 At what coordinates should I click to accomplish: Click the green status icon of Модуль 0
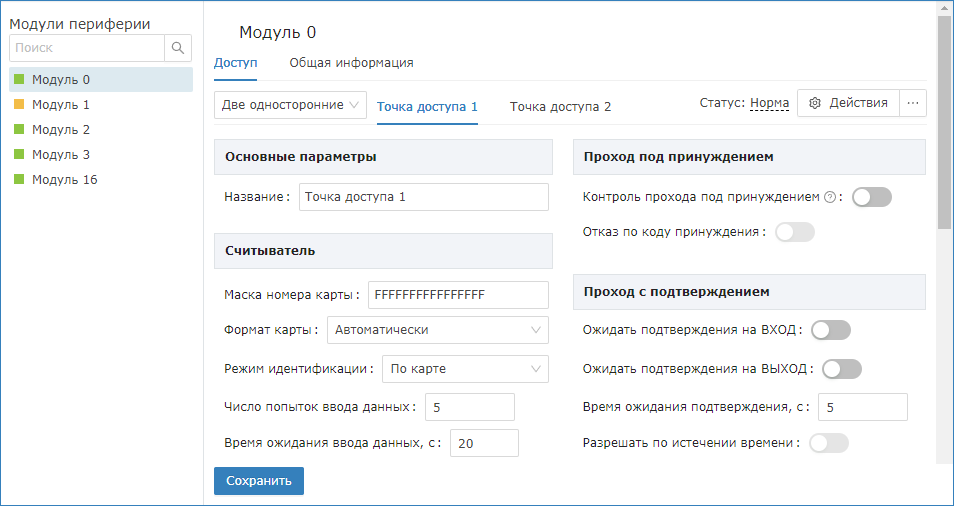(x=19, y=79)
